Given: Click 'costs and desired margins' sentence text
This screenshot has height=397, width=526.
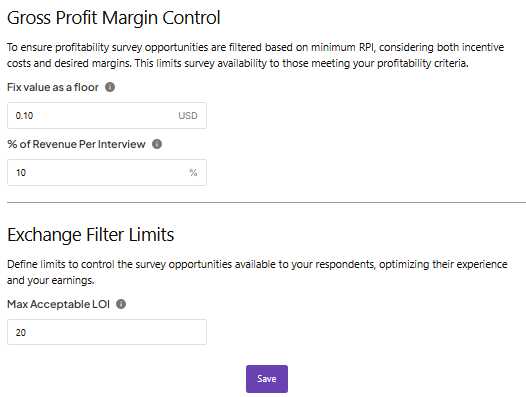Looking at the screenshot, I should [x=69, y=63].
